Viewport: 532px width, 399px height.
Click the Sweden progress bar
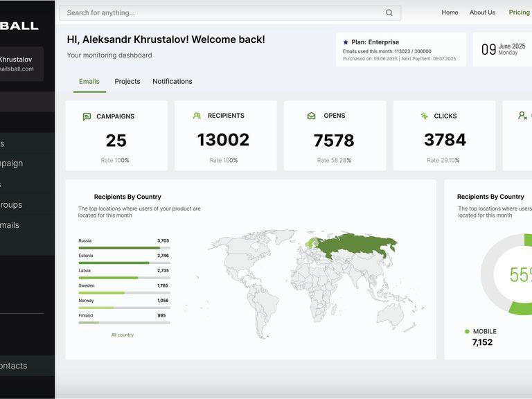pos(124,293)
